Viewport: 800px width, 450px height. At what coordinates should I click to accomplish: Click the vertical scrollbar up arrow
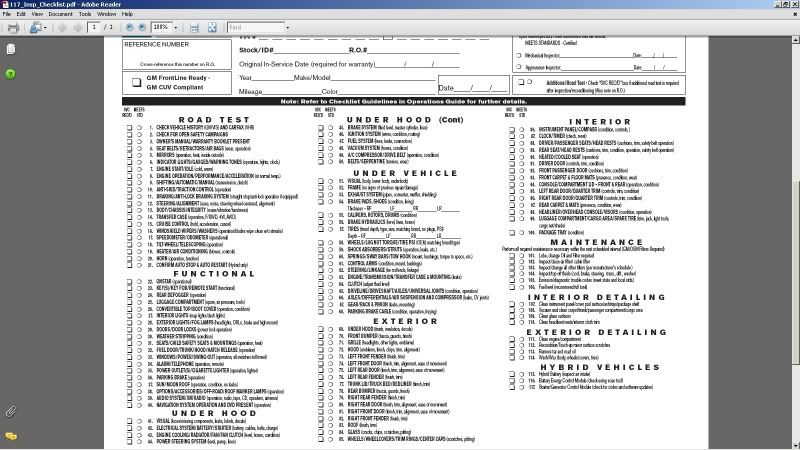[x=795, y=39]
